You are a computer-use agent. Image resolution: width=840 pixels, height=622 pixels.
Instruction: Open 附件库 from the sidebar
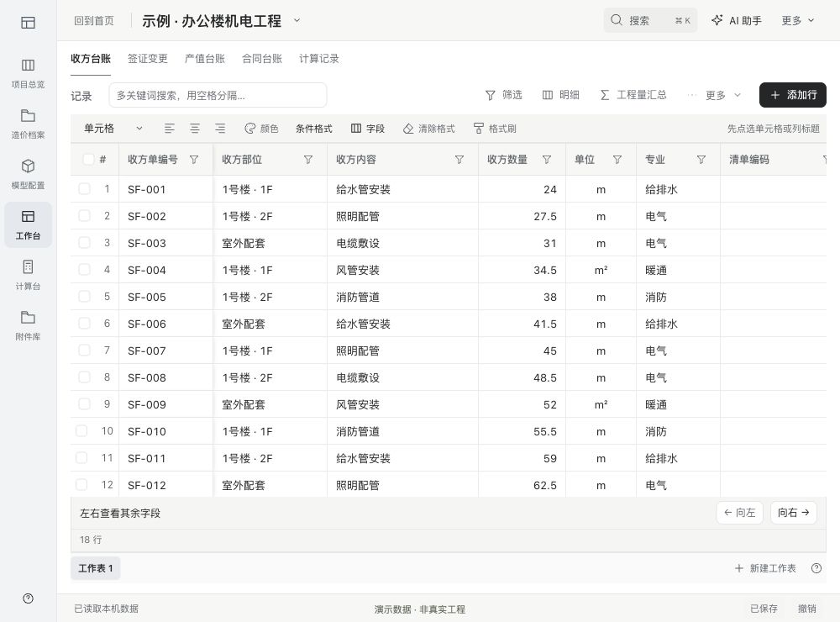[x=28, y=325]
